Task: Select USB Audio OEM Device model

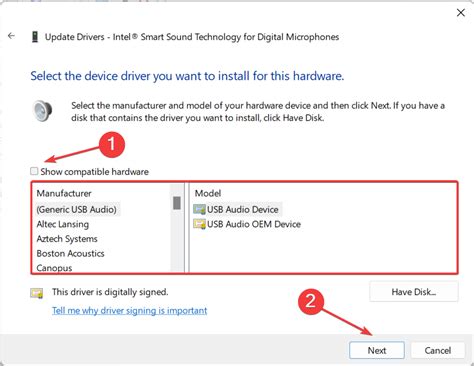Action: point(254,224)
